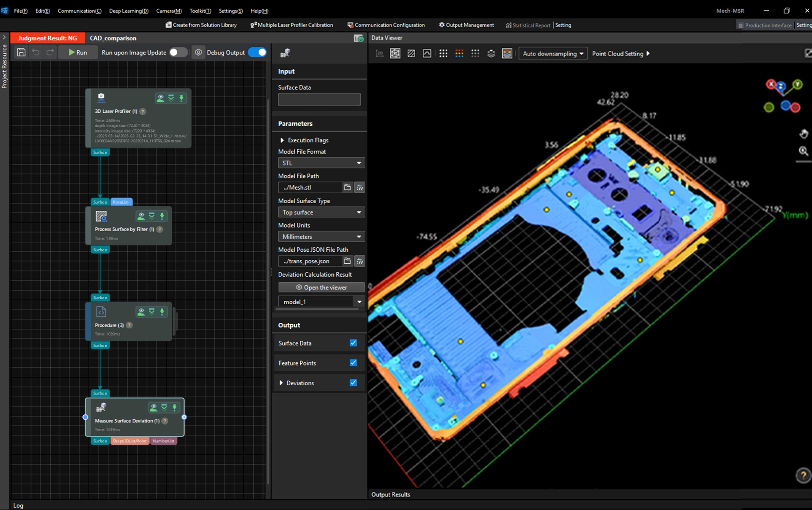Image resolution: width=812 pixels, height=510 pixels.
Task: Click the step icon of Measure Surface Deviation
Action: tap(101, 407)
